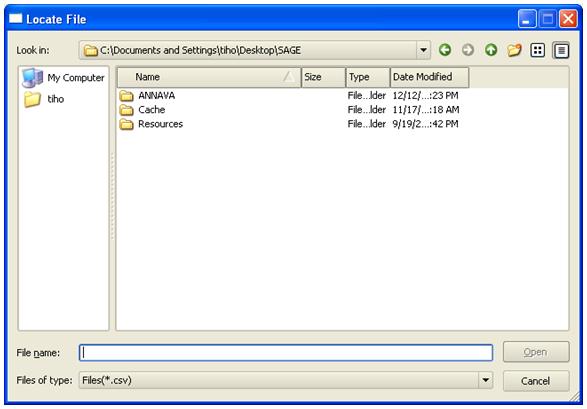Sort by the Type column header

pos(368,77)
